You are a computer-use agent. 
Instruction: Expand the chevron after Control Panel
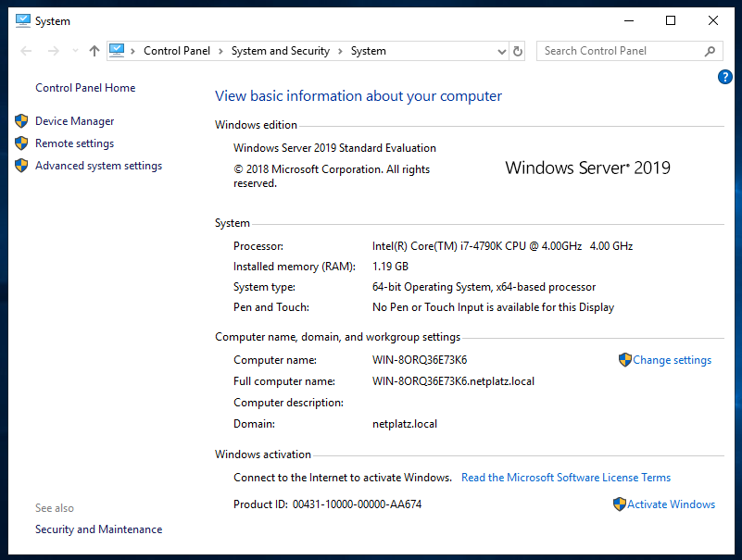[220, 51]
